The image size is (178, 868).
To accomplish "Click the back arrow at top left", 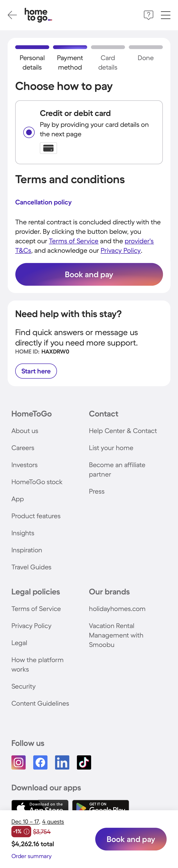I will [12, 15].
